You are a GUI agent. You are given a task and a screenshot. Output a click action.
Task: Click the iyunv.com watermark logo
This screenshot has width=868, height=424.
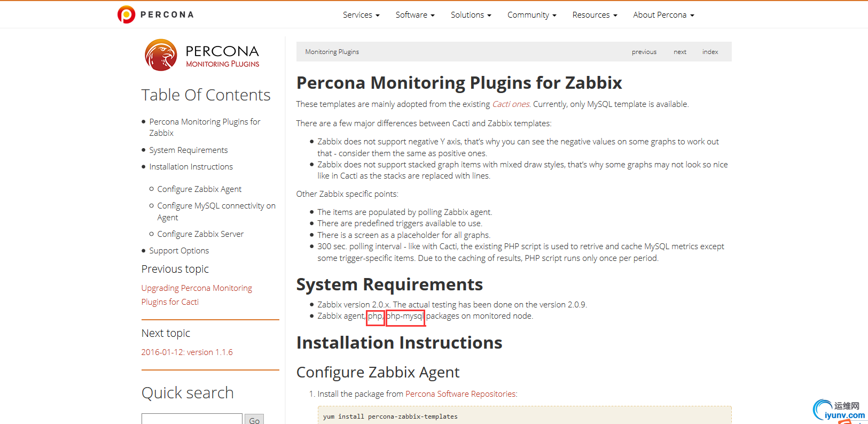point(839,411)
